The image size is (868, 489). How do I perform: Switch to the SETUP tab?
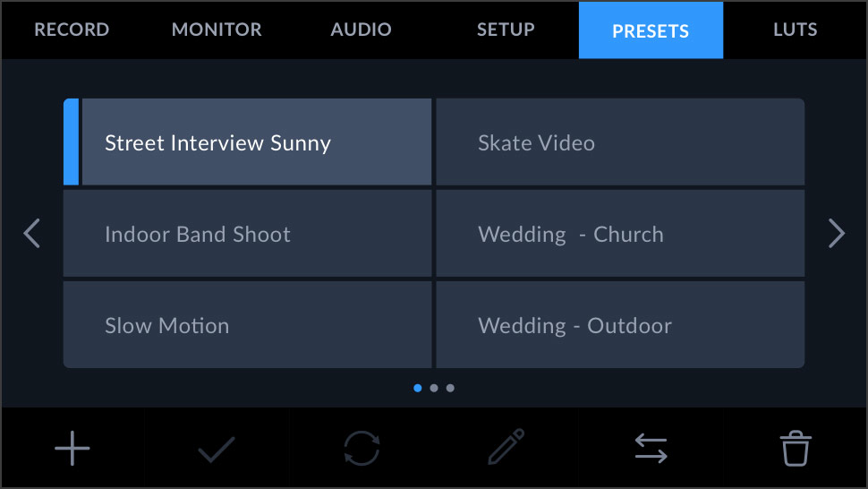point(506,30)
